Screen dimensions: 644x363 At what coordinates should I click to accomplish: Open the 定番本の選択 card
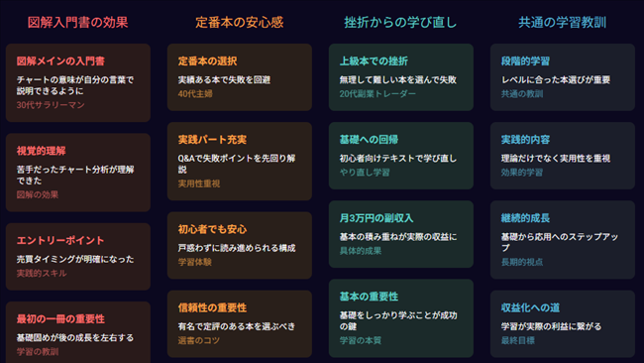pos(240,77)
